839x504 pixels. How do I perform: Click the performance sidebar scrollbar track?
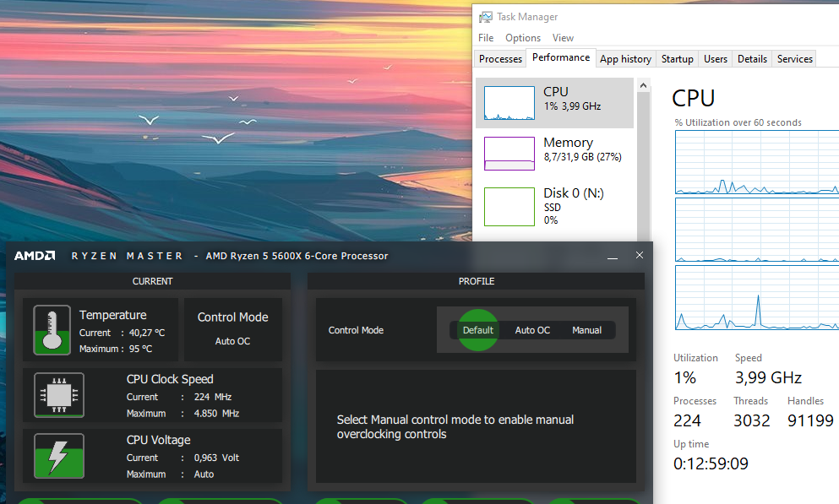point(643,165)
